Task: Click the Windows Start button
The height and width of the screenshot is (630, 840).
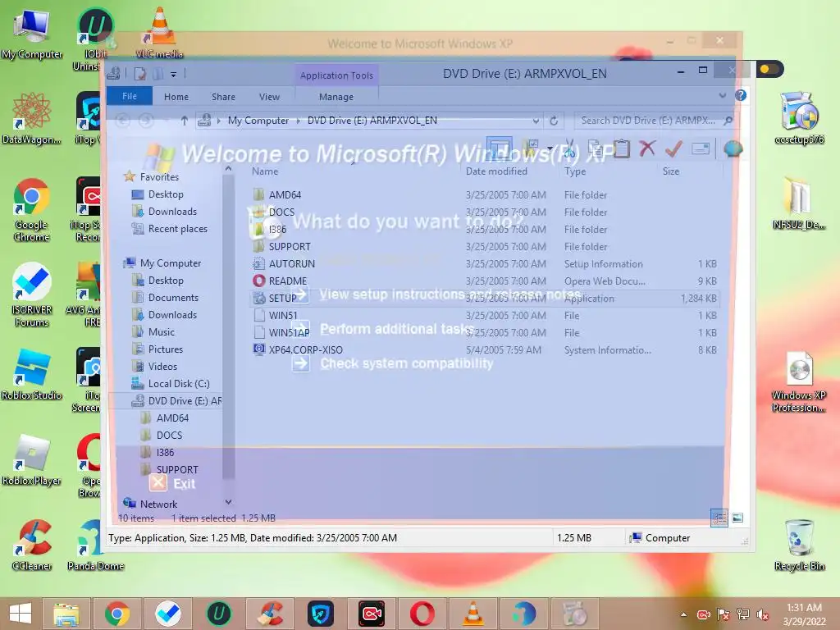Action: [21, 614]
